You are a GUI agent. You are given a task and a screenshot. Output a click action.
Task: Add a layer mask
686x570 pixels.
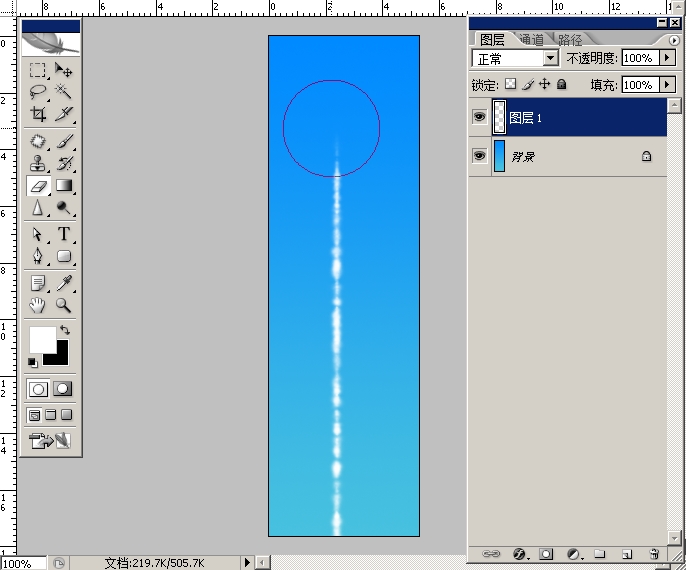point(546,554)
